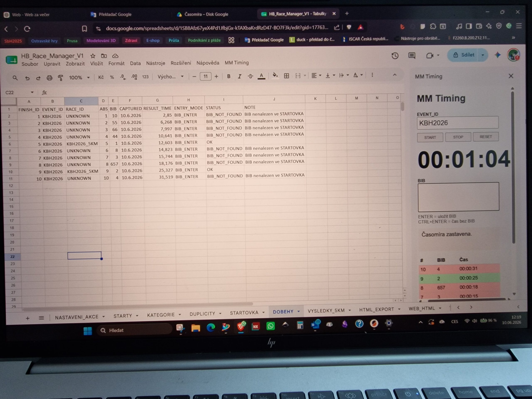View the cloud save status icon

click(115, 56)
